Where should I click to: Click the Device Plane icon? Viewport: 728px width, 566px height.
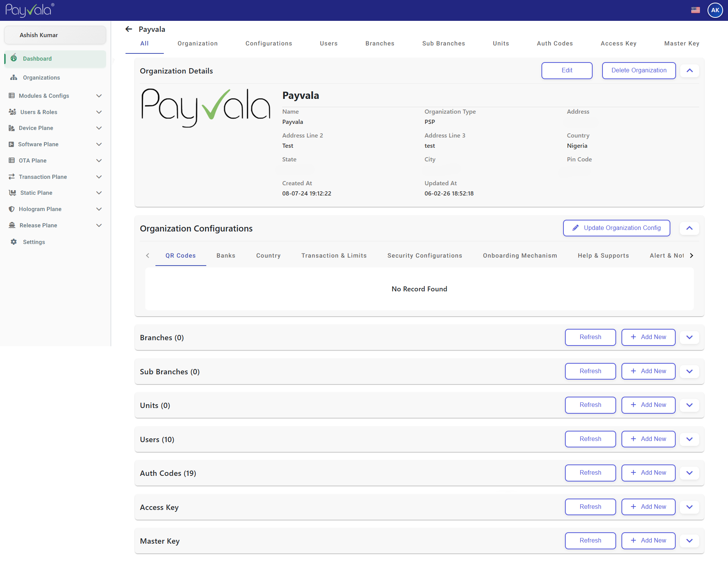coord(12,128)
